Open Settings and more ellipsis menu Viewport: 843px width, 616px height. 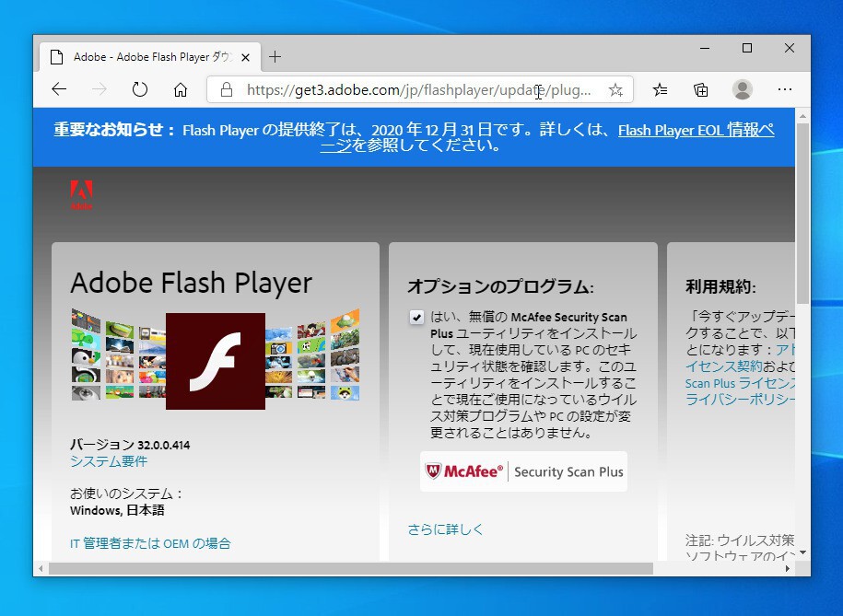click(x=785, y=89)
